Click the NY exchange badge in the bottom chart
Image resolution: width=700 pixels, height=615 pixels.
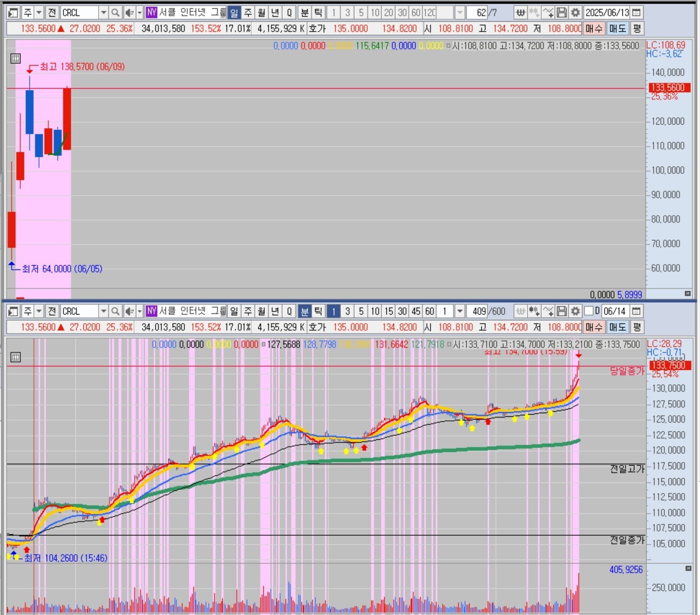(x=152, y=311)
